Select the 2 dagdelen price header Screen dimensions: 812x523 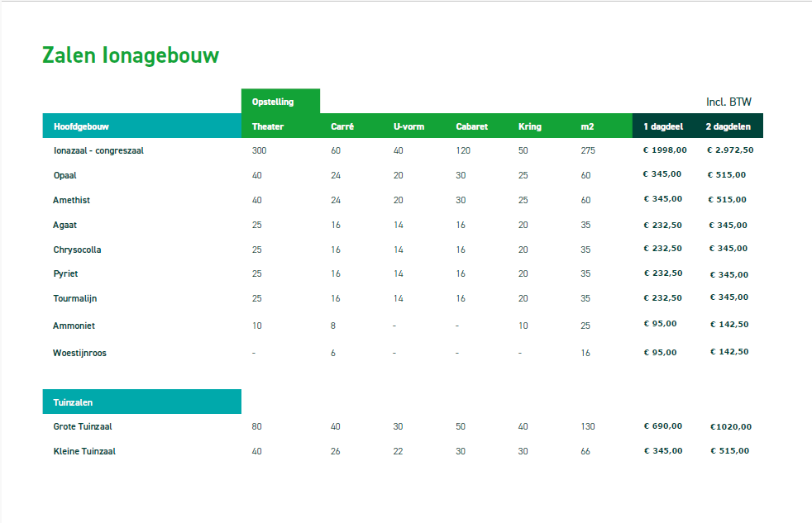tap(728, 126)
